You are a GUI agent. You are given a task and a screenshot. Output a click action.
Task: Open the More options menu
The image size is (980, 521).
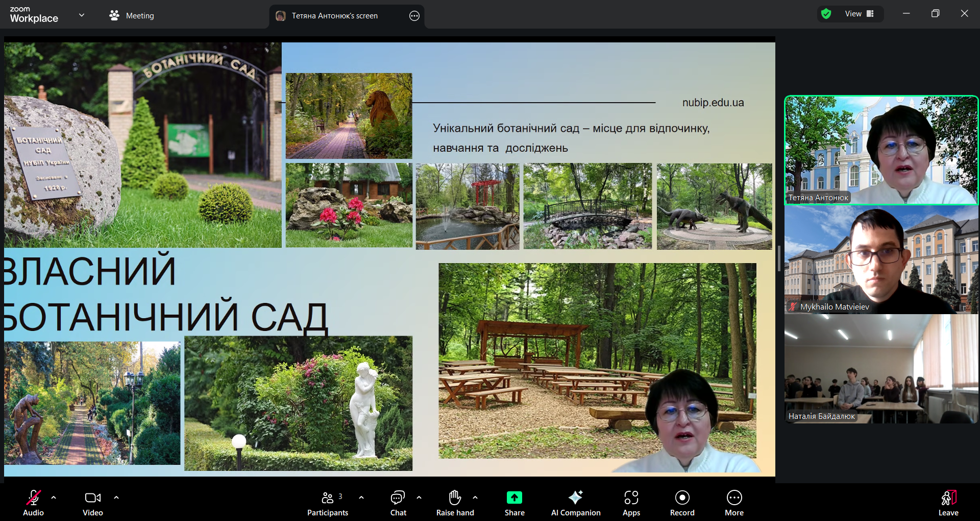point(734,503)
